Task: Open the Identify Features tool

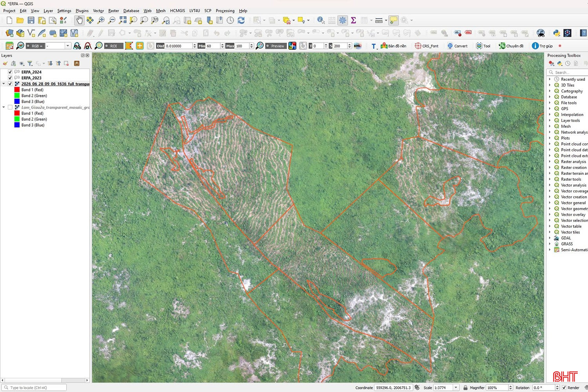Action: pos(321,20)
